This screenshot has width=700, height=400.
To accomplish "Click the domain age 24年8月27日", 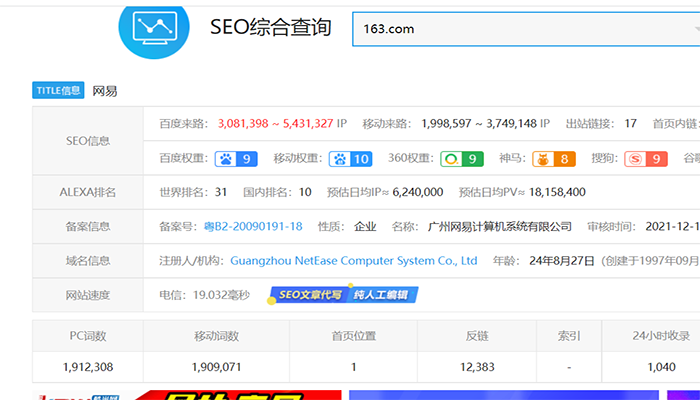I will [562, 261].
